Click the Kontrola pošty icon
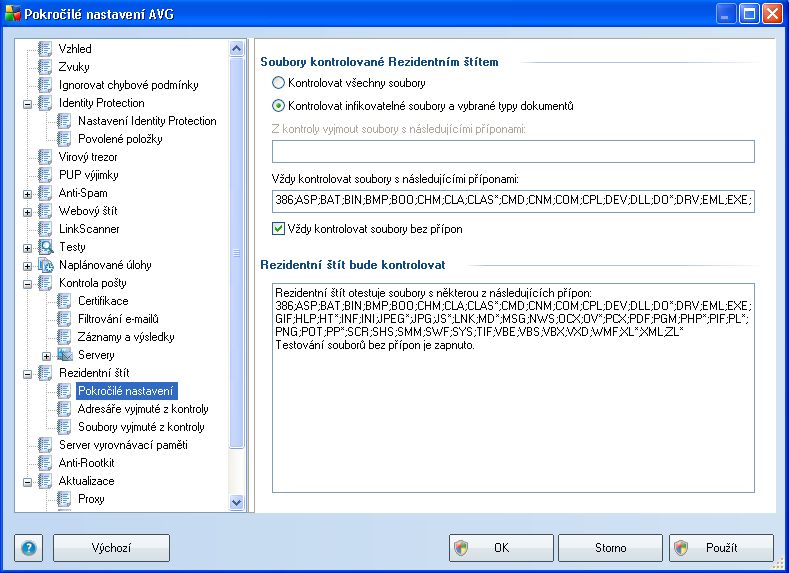 point(45,283)
